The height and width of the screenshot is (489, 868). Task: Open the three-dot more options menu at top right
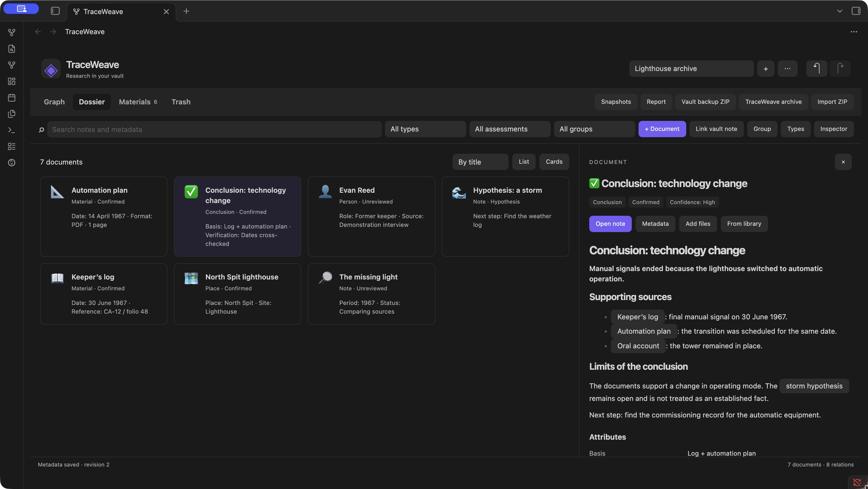[854, 32]
